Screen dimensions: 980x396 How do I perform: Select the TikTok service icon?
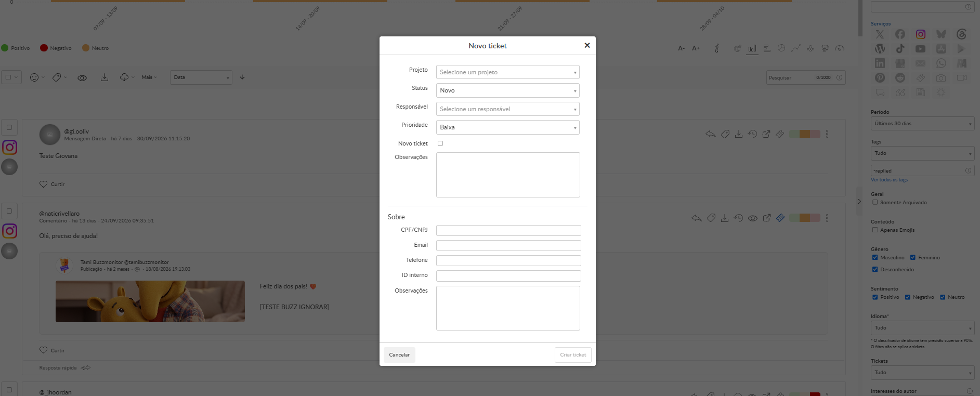(x=900, y=49)
